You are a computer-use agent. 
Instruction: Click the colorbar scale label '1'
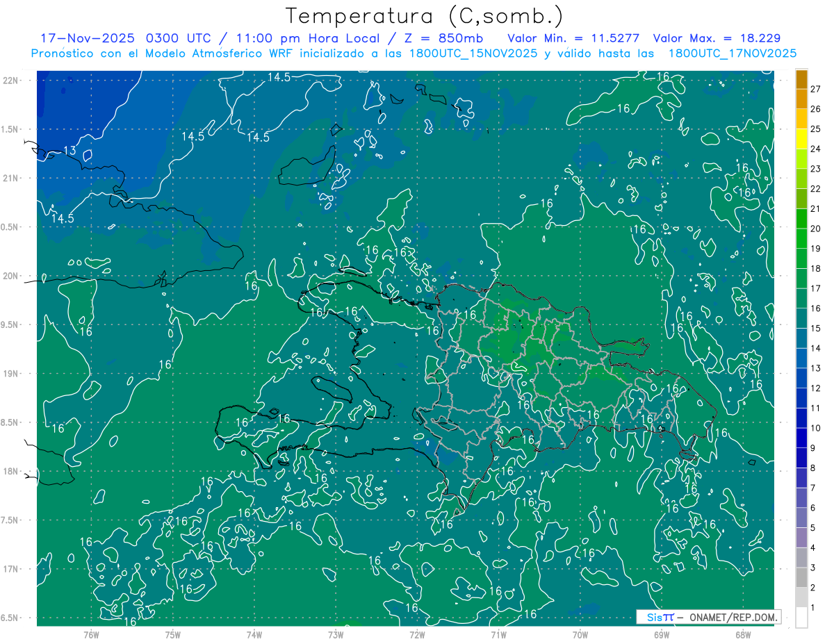click(813, 608)
